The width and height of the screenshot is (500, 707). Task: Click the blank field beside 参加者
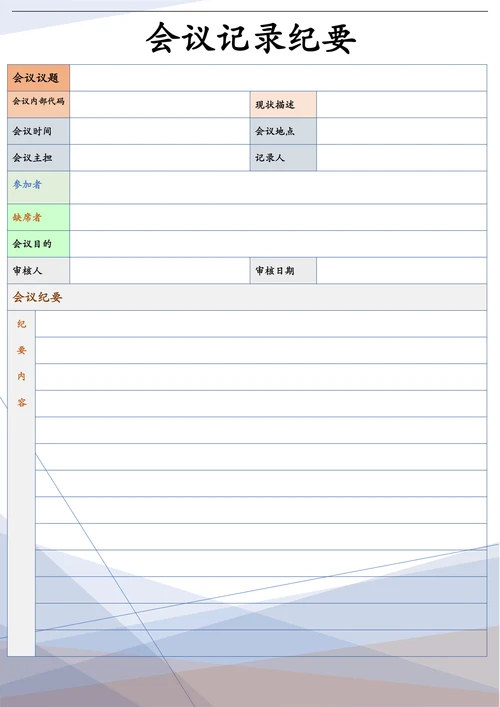click(x=278, y=188)
